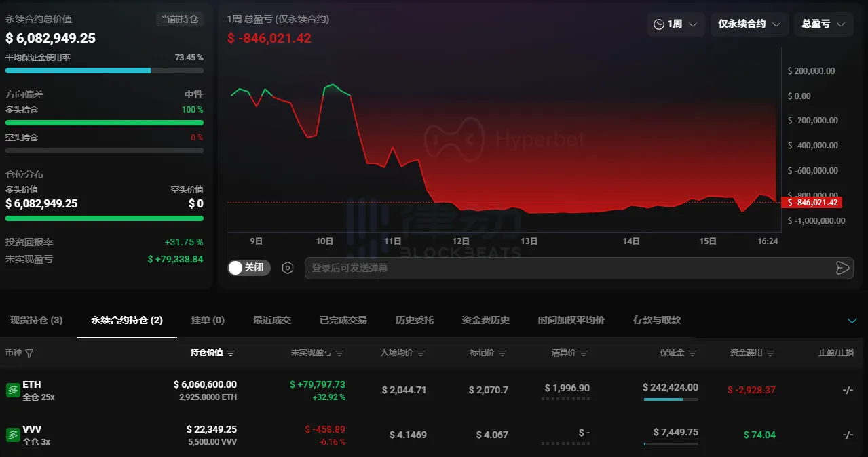Click the sort icon beside 持仓价值
868x457 pixels.
pos(231,353)
